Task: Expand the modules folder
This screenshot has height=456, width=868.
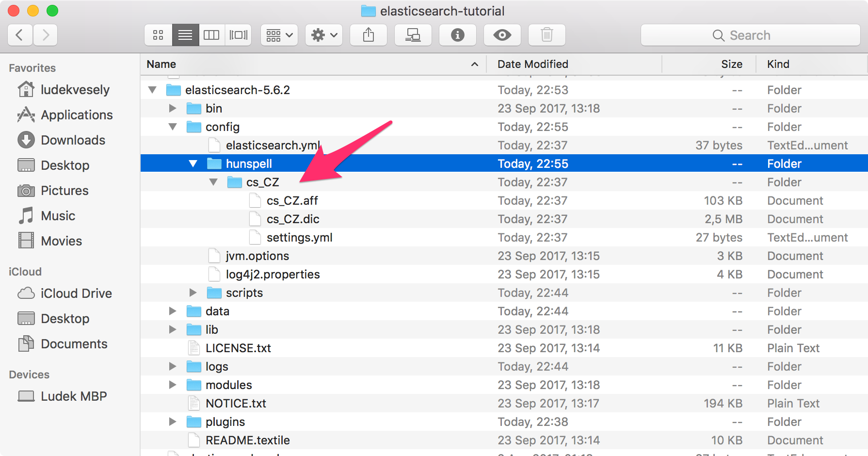Action: pos(173,385)
